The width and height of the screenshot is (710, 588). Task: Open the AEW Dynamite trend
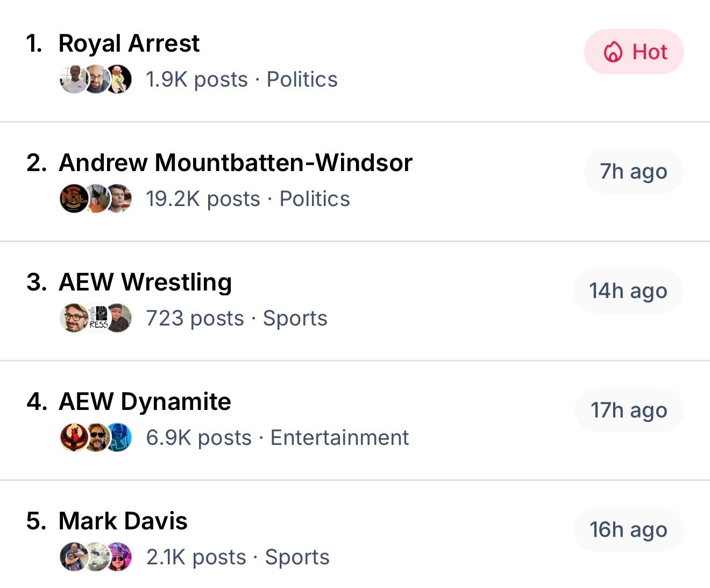tap(145, 401)
